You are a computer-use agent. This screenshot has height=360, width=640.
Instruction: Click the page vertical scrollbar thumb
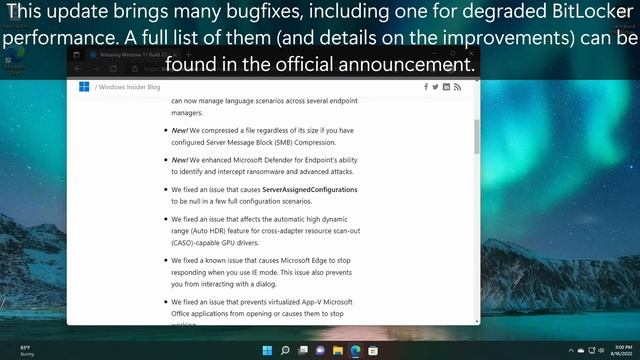click(477, 137)
